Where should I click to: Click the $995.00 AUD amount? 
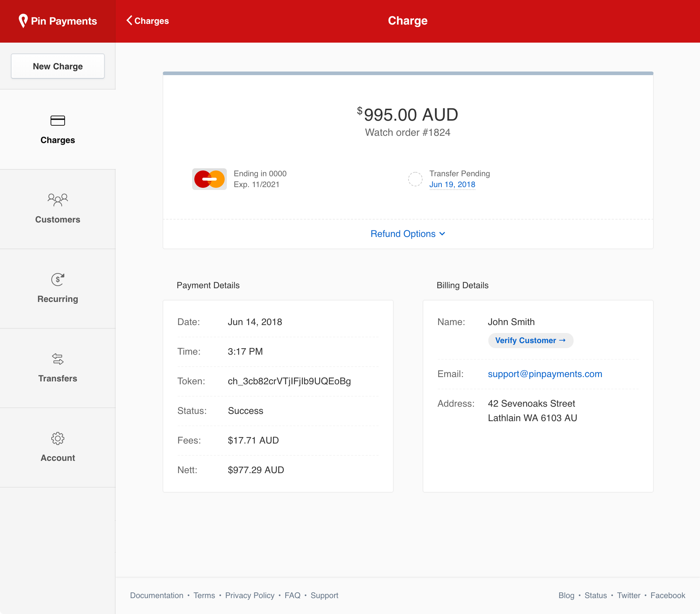pyautogui.click(x=408, y=114)
